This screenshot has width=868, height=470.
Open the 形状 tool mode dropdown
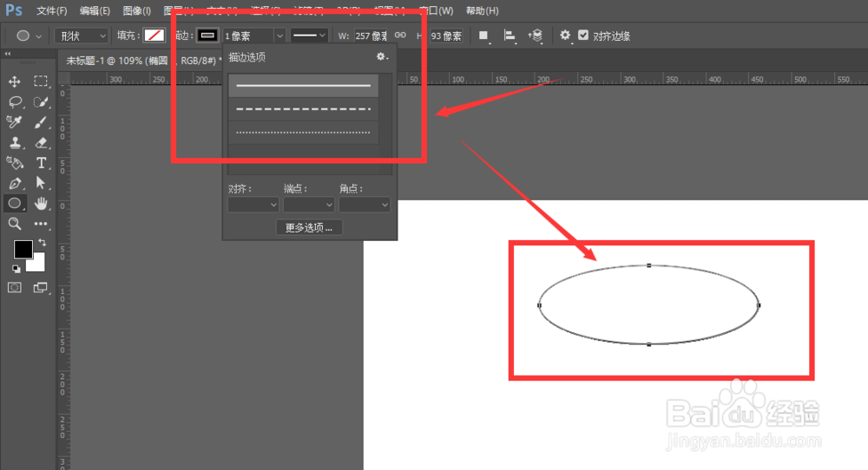point(82,36)
